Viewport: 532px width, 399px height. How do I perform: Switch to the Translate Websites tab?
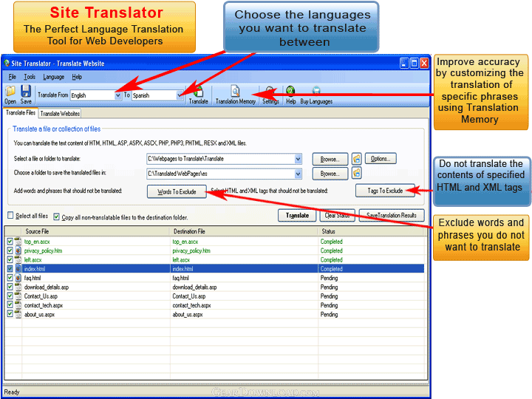click(60, 113)
